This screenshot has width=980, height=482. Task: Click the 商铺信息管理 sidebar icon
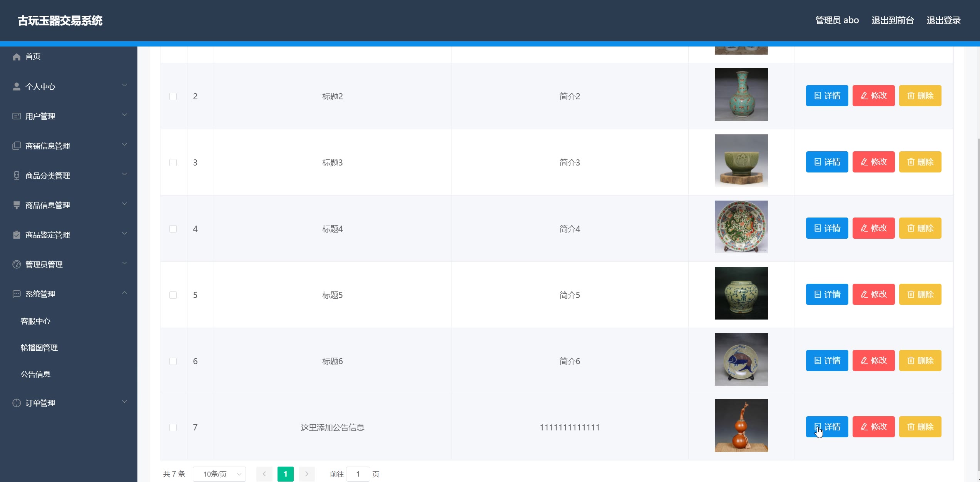pos(17,146)
